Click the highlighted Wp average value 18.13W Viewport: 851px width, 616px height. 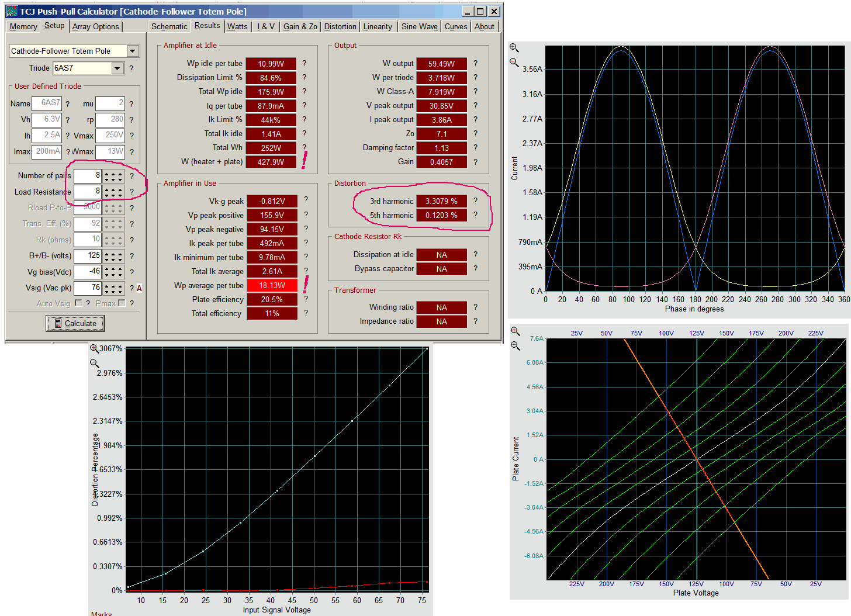coord(272,285)
